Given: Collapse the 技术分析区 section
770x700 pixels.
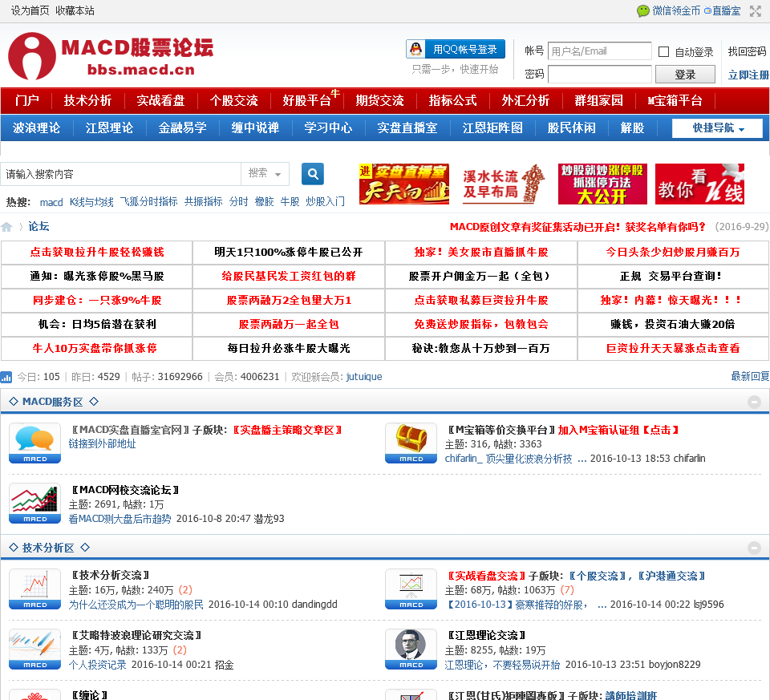Looking at the screenshot, I should 754,548.
